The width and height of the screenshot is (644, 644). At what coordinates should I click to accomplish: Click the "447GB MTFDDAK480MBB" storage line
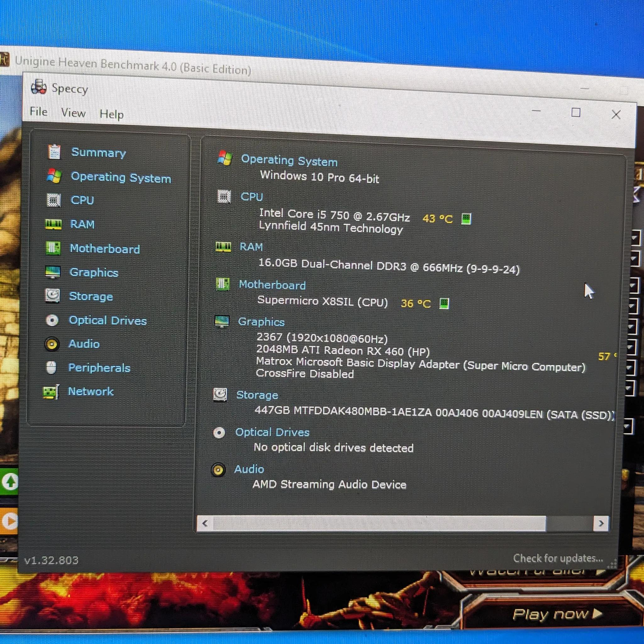[x=434, y=413]
